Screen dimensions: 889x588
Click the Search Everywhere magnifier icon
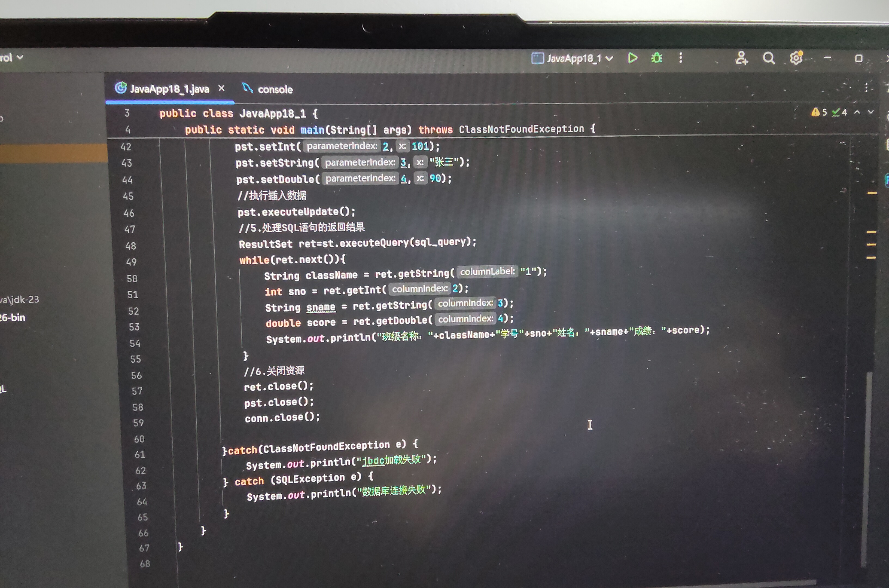(769, 58)
